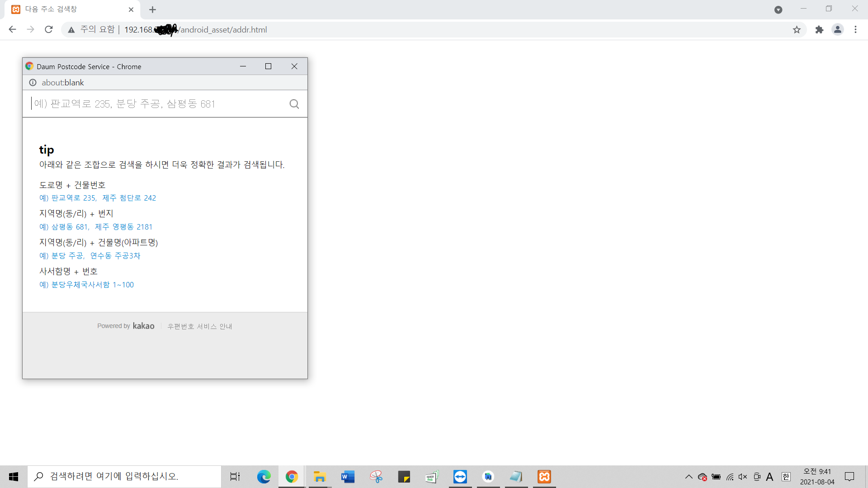Open the XAMPP icon in the taskbar
This screenshot has width=868, height=488.
544,477
